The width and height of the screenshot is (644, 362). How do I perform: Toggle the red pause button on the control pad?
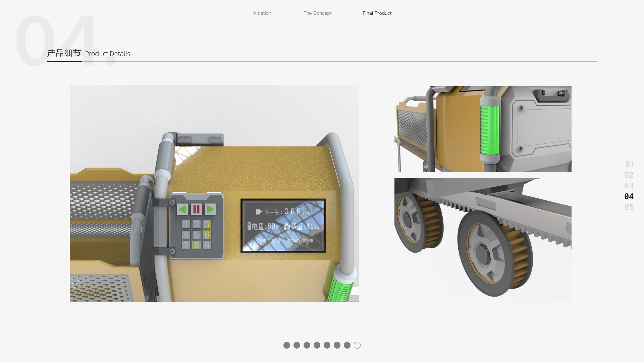tap(196, 209)
